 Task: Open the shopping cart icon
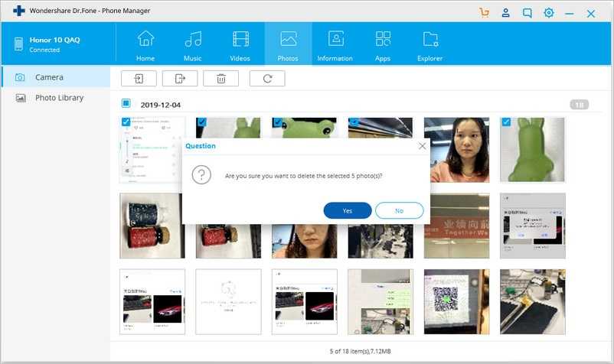click(484, 13)
